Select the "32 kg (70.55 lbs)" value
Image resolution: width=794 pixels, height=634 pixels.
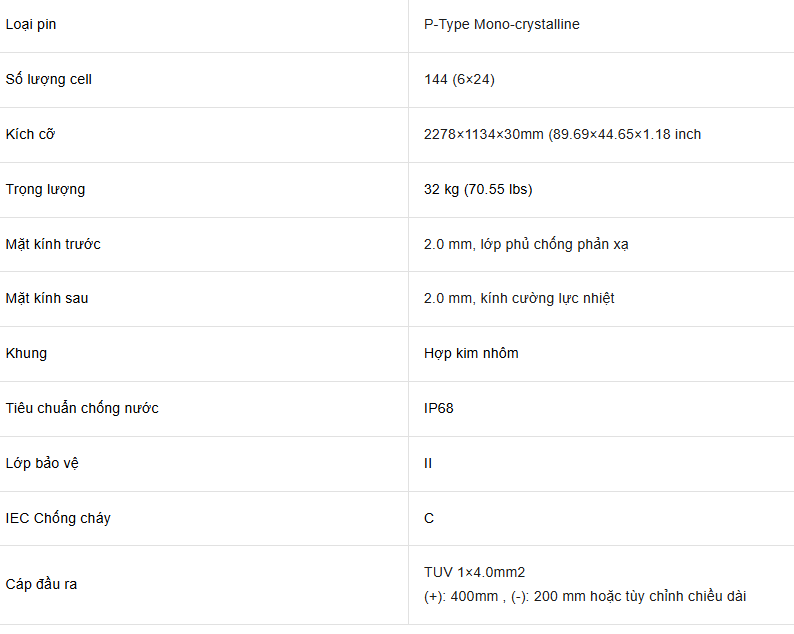pyautogui.click(x=478, y=189)
